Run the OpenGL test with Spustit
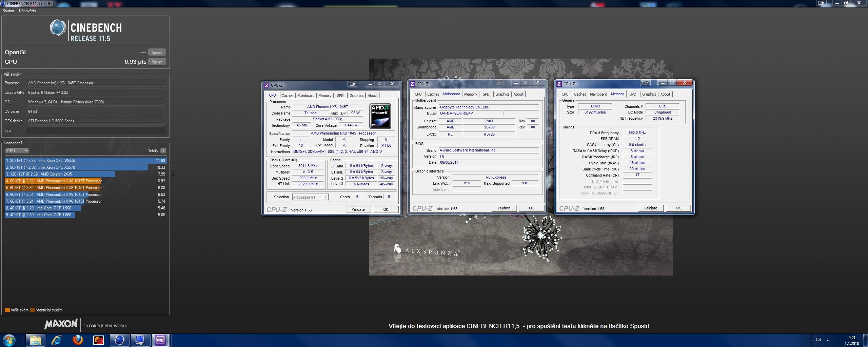 tap(157, 52)
